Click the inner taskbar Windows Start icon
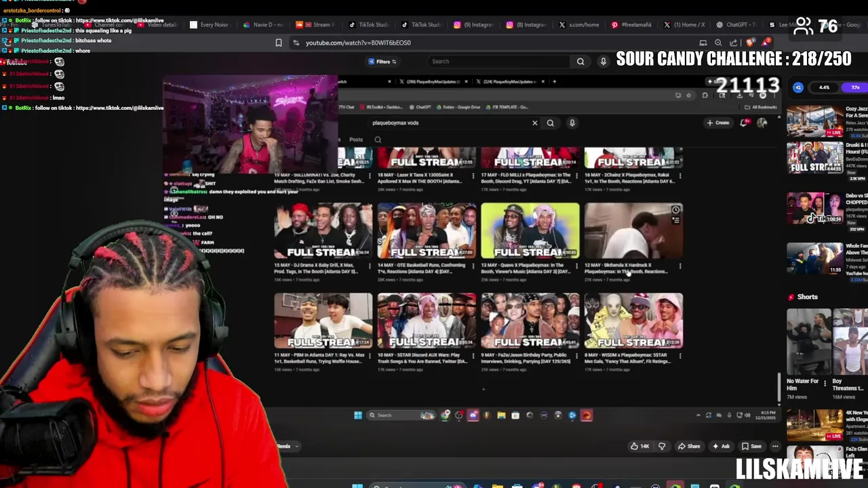The width and height of the screenshot is (868, 488). [358, 415]
